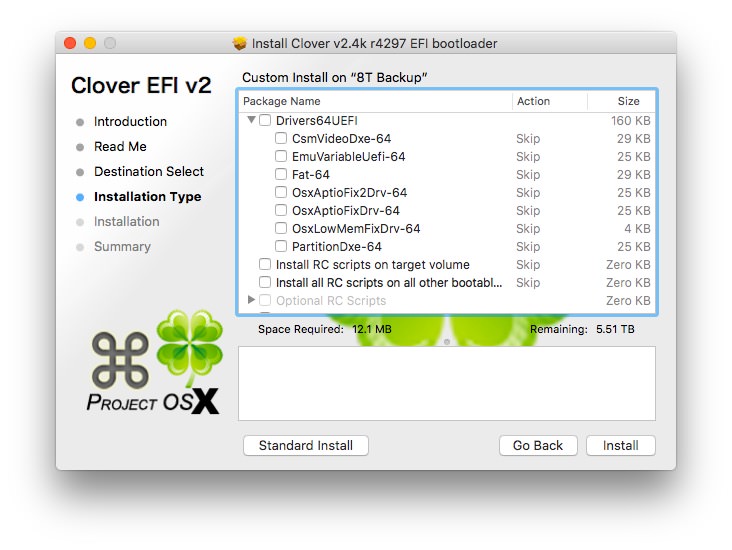Image resolution: width=732 pixels, height=550 pixels.
Task: Click the Clover EFI v2 title text
Action: tap(141, 85)
